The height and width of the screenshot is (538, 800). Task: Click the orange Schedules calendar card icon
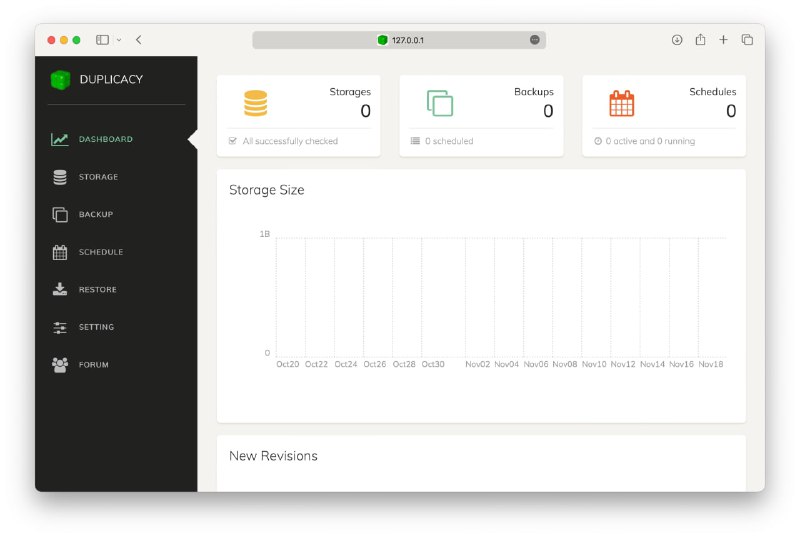click(x=622, y=103)
